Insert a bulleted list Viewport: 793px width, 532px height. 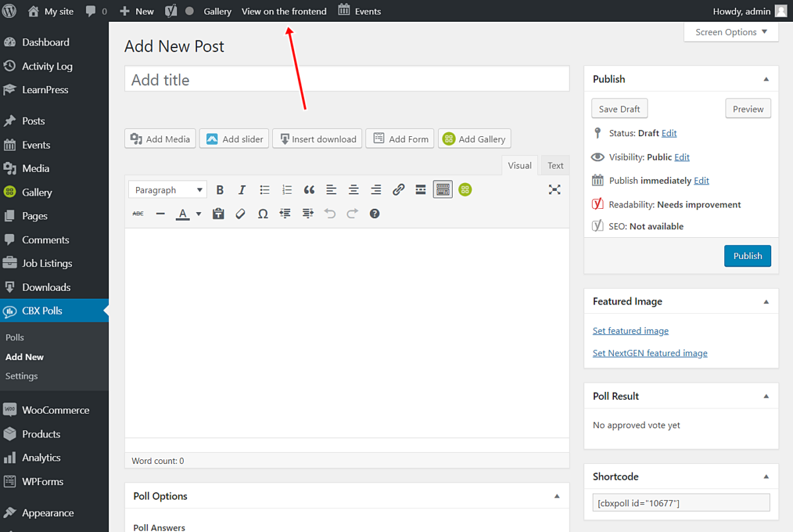pos(264,190)
